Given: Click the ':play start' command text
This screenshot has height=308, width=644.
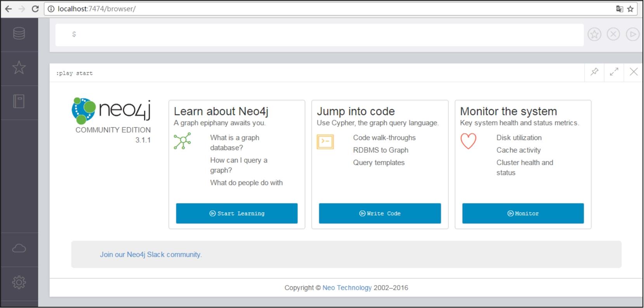Looking at the screenshot, I should [75, 73].
